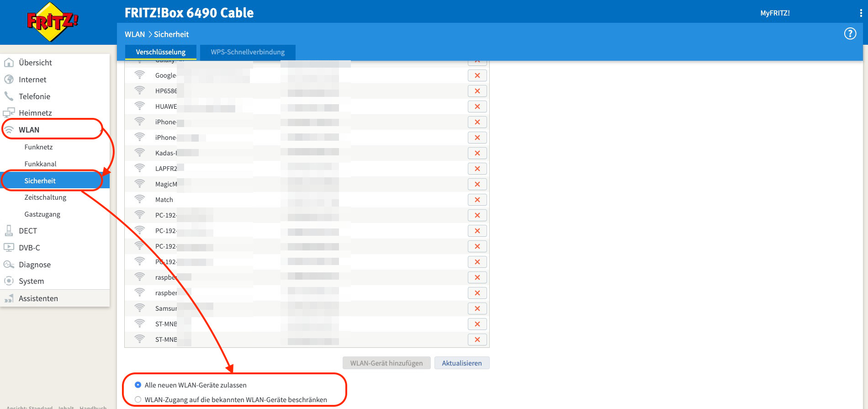Viewport: 868px width, 409px height.
Task: Remove the LAPFR2 device with its X
Action: pos(477,169)
